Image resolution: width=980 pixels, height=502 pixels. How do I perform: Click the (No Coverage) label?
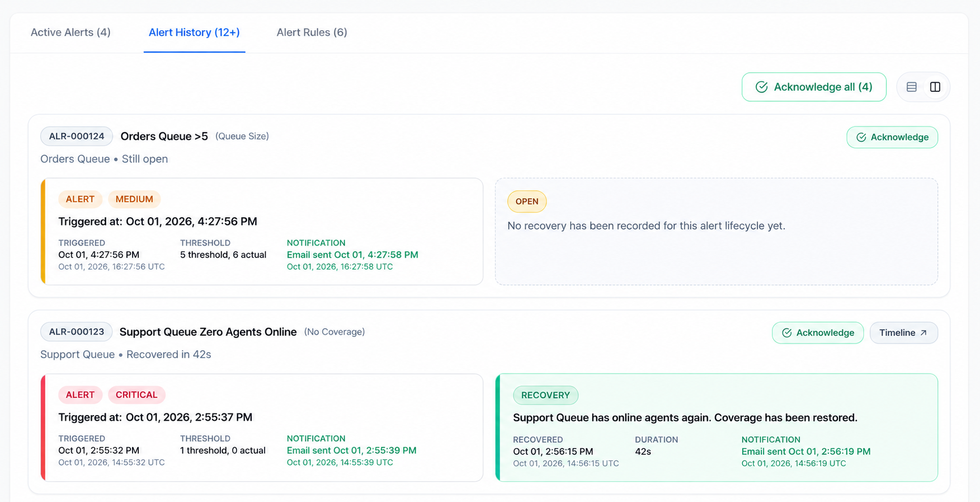[x=334, y=332]
